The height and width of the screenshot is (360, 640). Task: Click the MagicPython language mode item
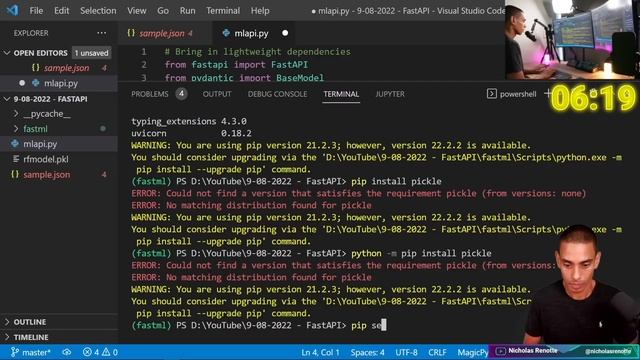tap(473, 352)
